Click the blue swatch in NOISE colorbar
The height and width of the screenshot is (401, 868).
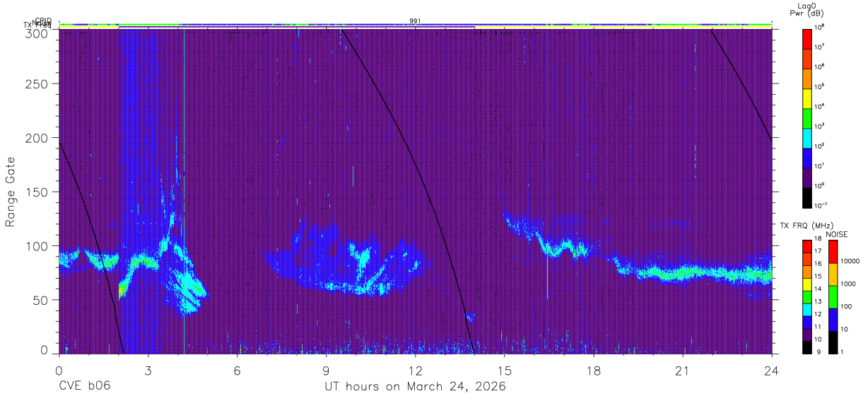833,320
